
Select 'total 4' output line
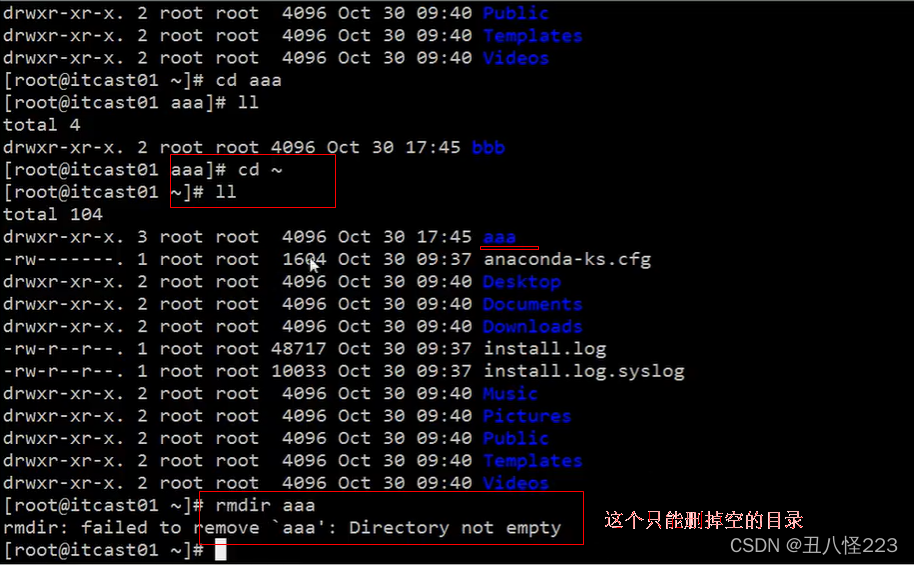click(42, 125)
